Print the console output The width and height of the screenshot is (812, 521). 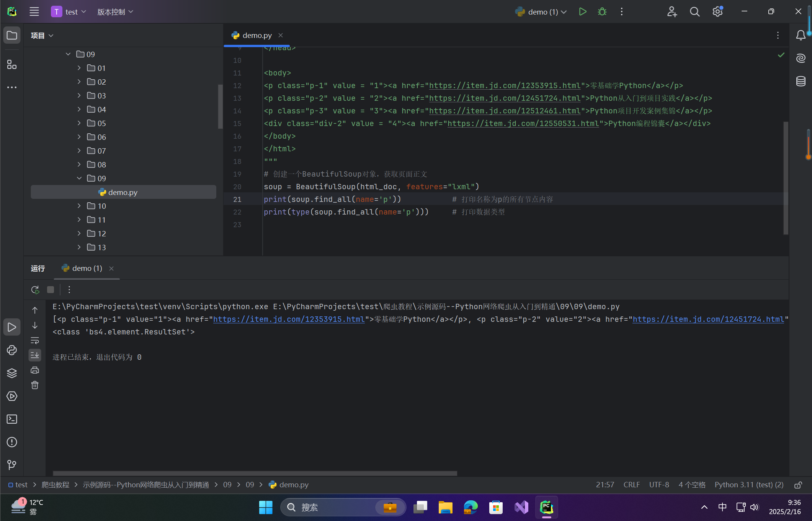[35, 370]
